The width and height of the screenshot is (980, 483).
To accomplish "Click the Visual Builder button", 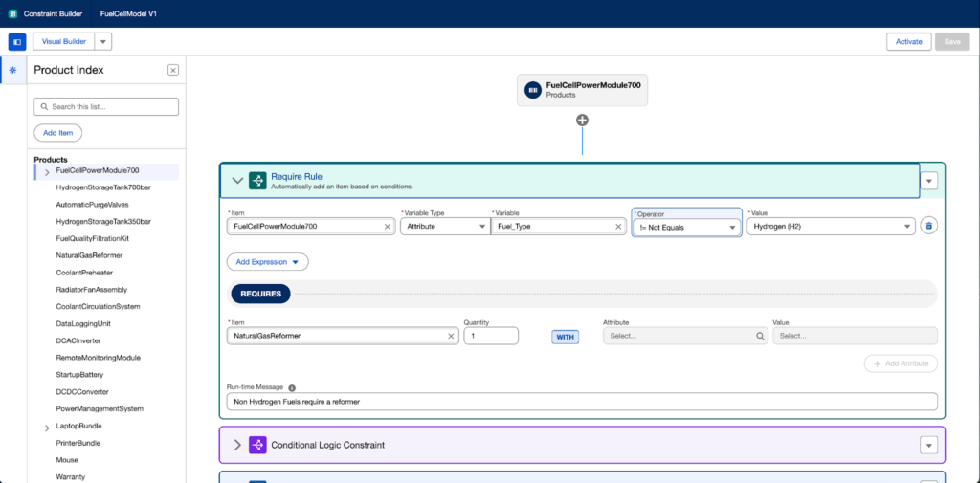I will pos(63,42).
